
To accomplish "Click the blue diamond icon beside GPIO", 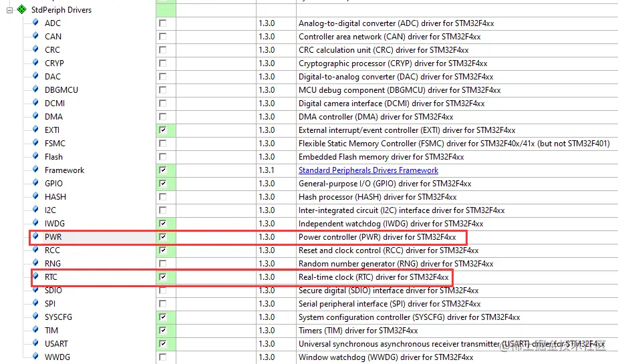I will pos(35,183).
